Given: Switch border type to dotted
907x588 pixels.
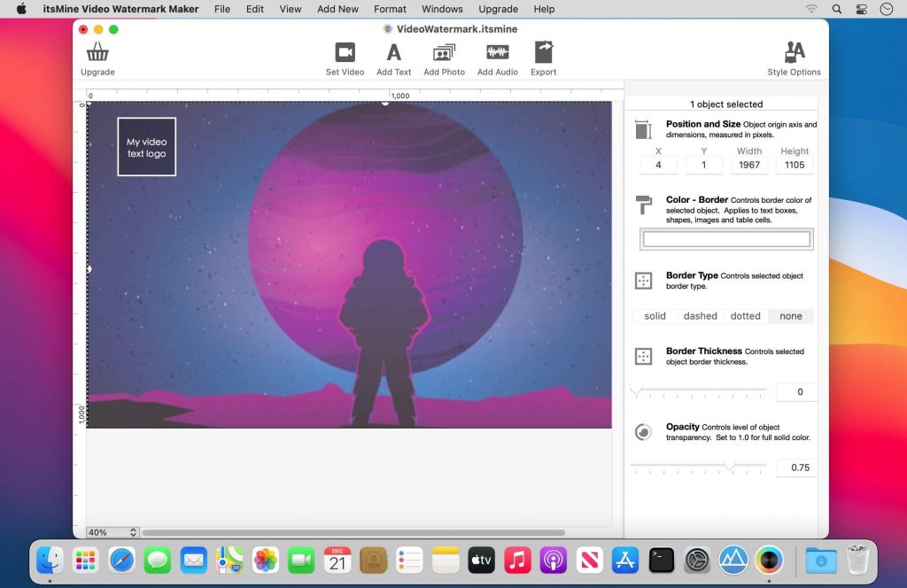Looking at the screenshot, I should [745, 316].
